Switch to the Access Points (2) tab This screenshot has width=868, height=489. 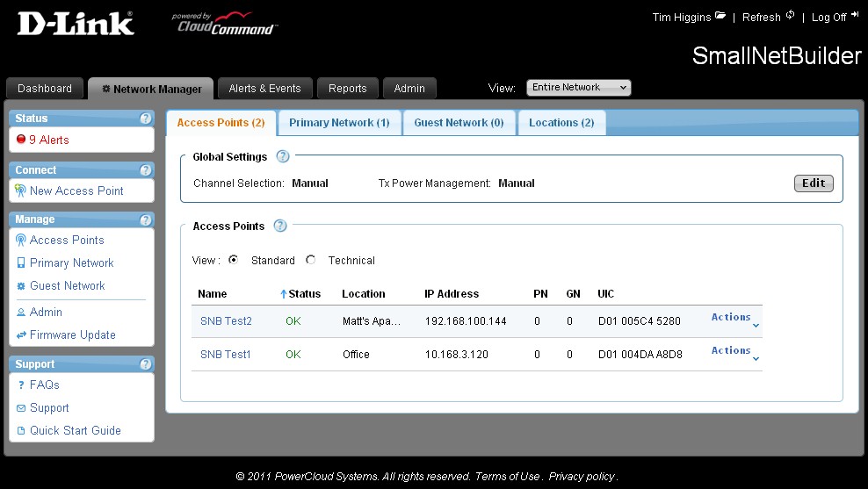(x=221, y=123)
